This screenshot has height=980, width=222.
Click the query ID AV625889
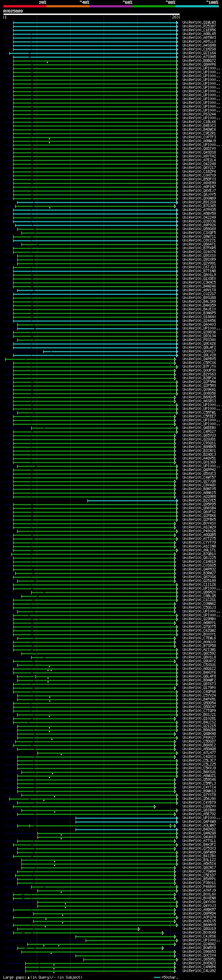coord(13,11)
